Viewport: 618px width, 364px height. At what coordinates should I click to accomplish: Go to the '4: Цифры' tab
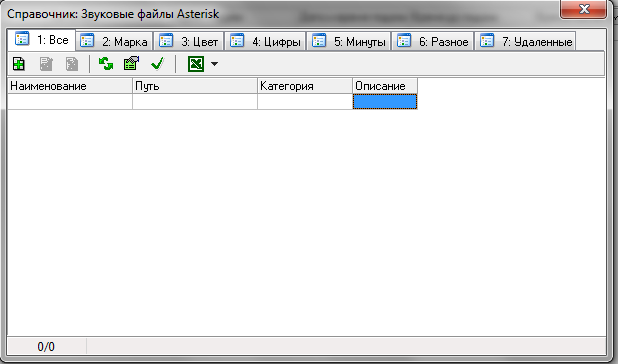(265, 41)
